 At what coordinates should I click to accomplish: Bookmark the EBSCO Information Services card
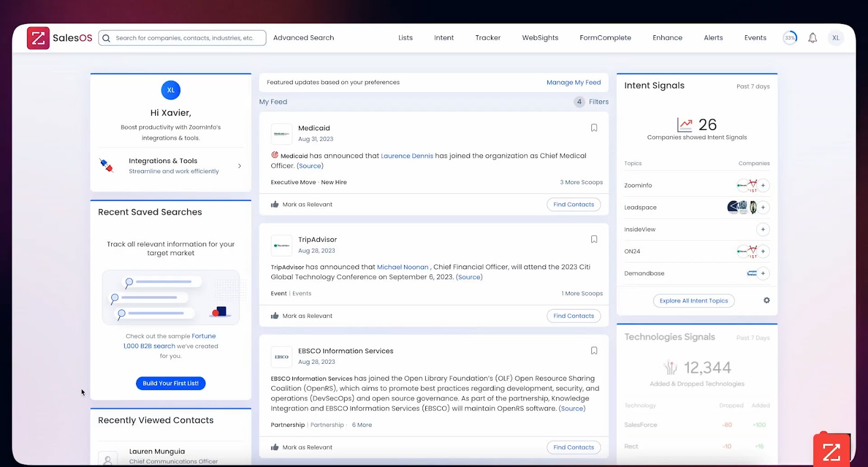click(x=594, y=351)
